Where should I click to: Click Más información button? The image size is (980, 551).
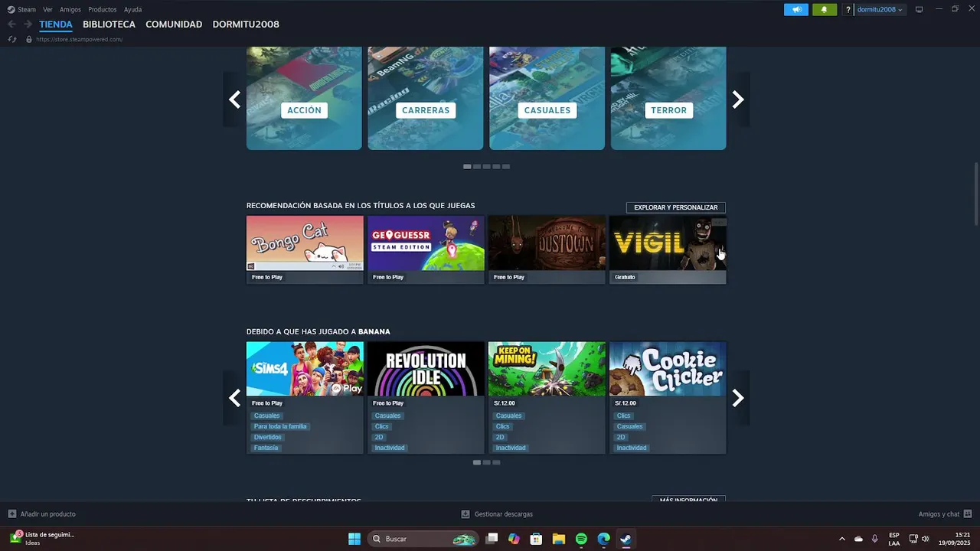click(688, 499)
